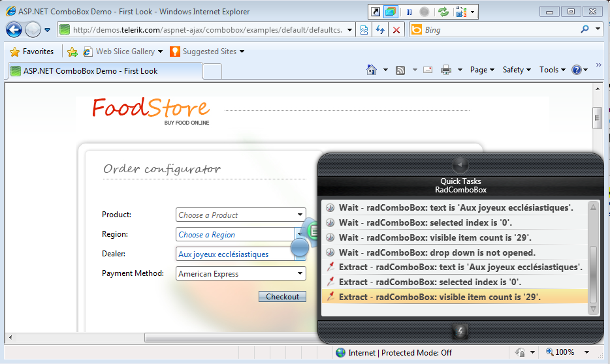The image size is (610, 364).
Task: Click Quick Tasks list scroll down arrow
Action: click(593, 309)
